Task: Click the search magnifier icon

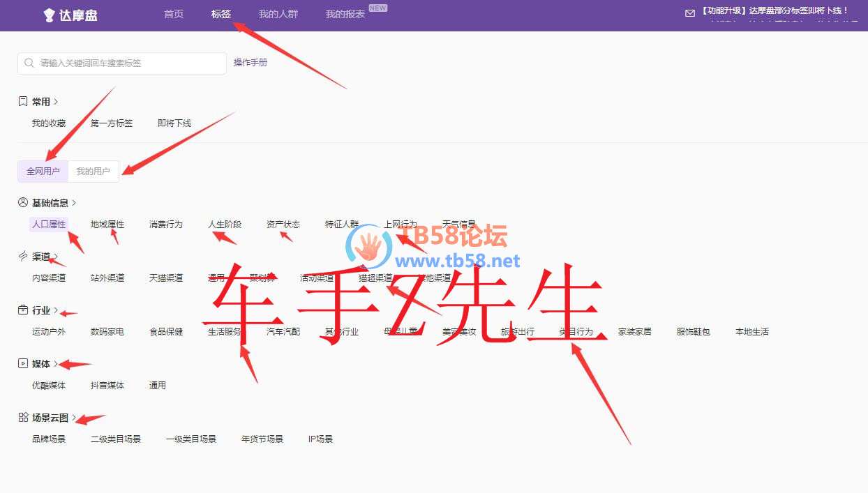Action: [x=29, y=63]
